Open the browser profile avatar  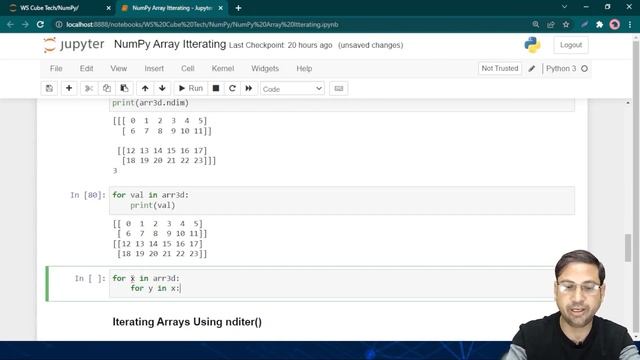point(615,24)
